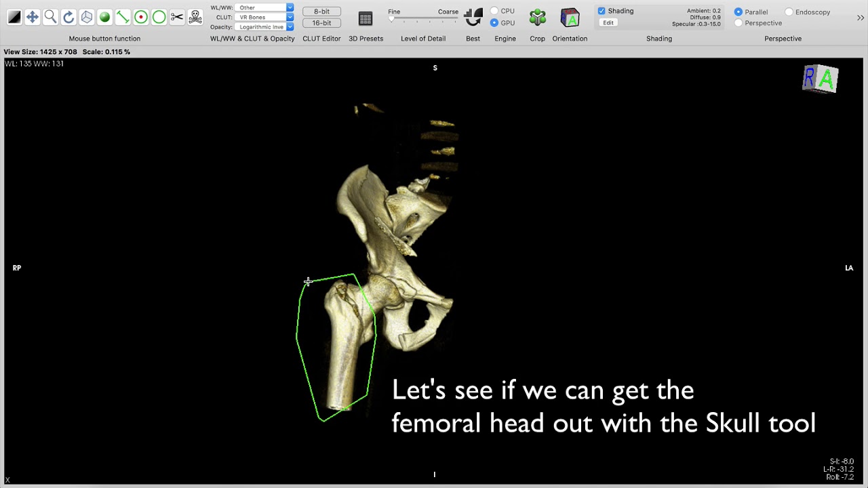Open the WL/WW dropdown showing Other

(265, 7)
